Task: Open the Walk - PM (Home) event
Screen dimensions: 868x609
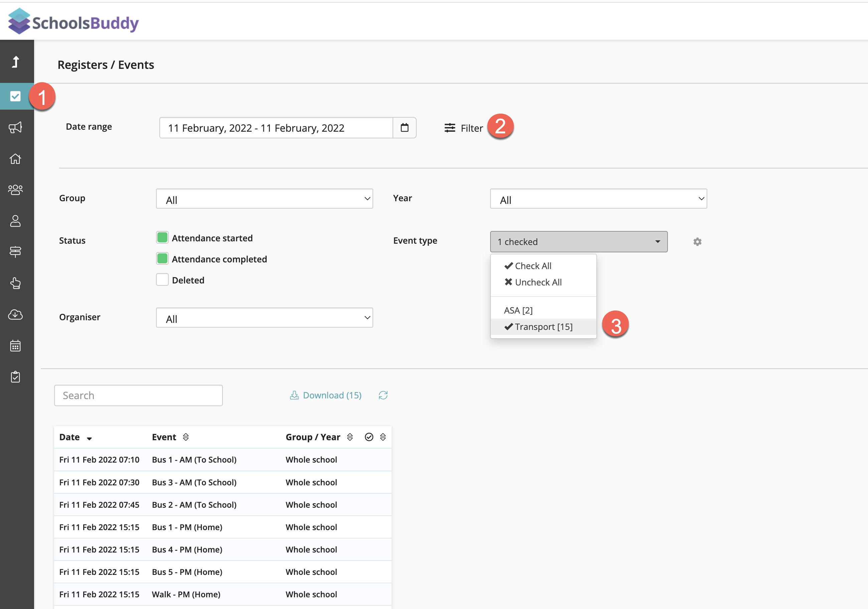Action: 186,594
